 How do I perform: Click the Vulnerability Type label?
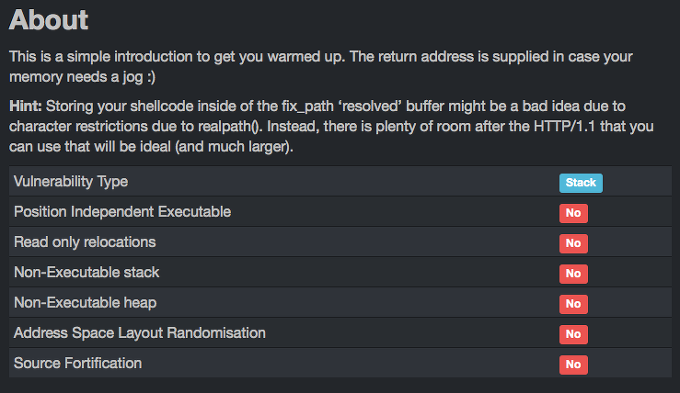click(71, 181)
